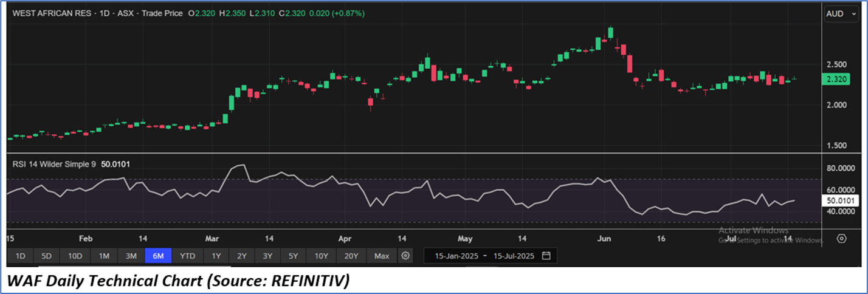Select the 1M chart period
The width and height of the screenshot is (868, 294).
point(104,256)
